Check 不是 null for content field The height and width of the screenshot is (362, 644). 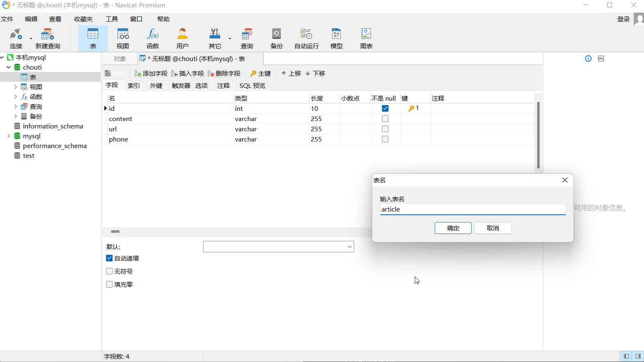[x=385, y=119]
